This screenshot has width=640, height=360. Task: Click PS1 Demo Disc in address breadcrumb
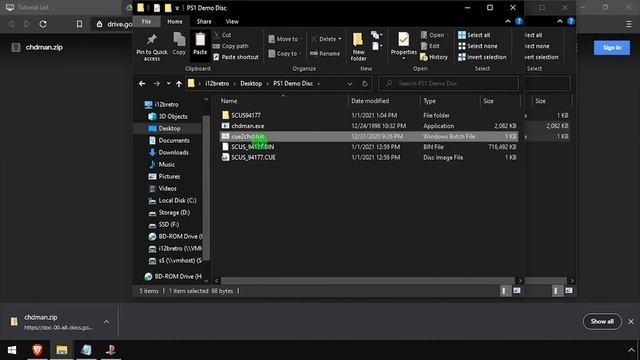(x=293, y=84)
